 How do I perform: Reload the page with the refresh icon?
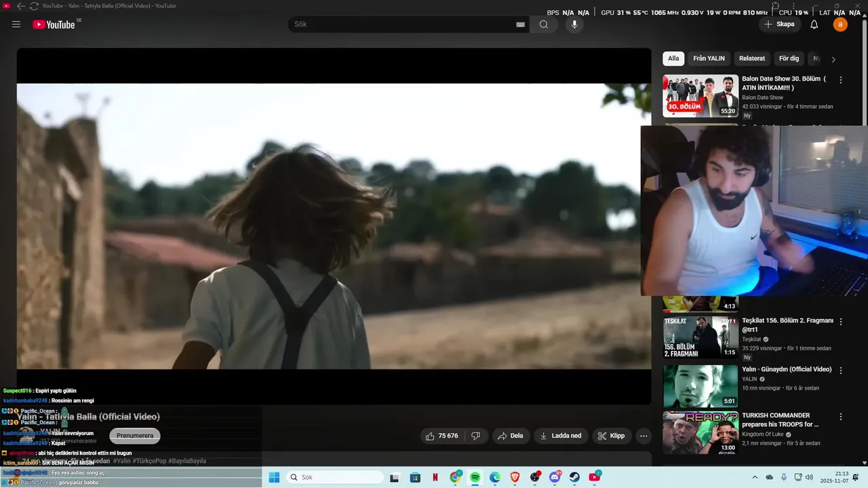(x=34, y=5)
